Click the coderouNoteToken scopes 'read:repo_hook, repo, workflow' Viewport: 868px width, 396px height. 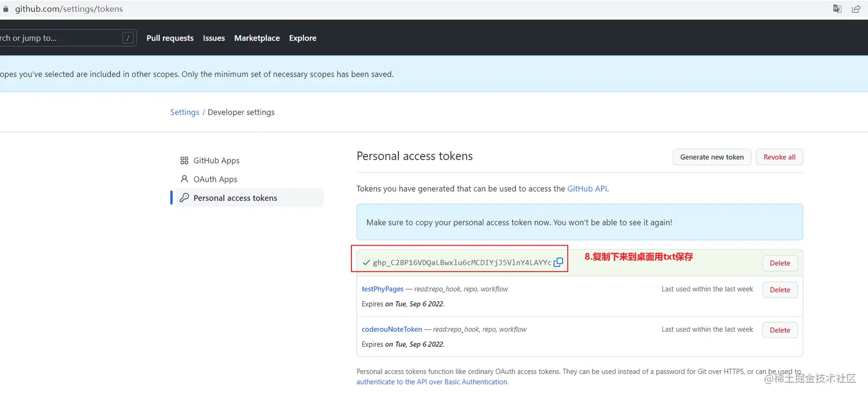pyautogui.click(x=479, y=329)
